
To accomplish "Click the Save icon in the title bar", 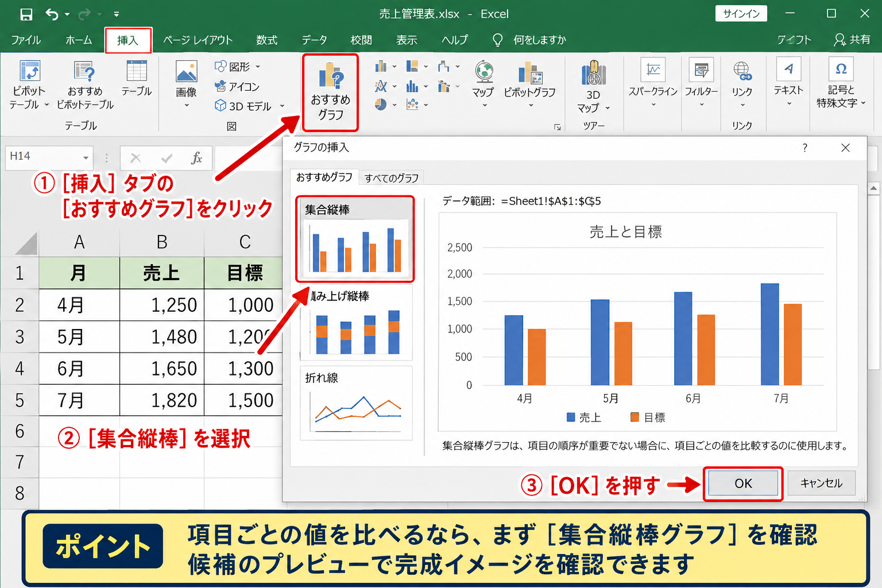I will point(26,14).
